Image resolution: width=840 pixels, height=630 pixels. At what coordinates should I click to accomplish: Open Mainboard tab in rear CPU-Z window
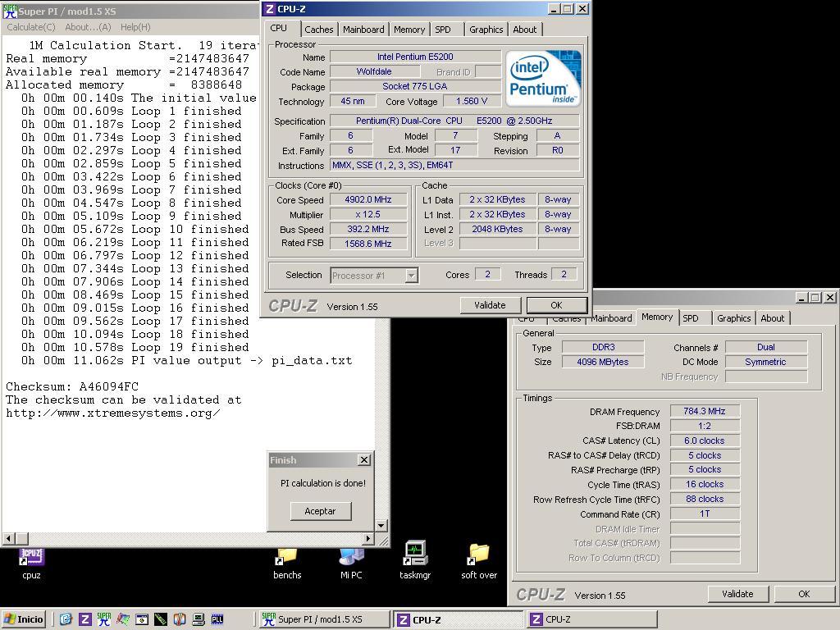(611, 318)
